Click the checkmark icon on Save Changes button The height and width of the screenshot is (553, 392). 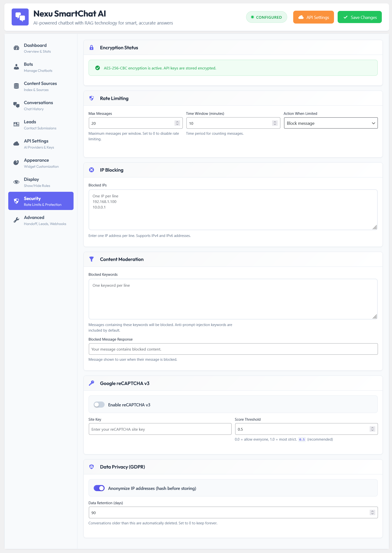click(345, 17)
